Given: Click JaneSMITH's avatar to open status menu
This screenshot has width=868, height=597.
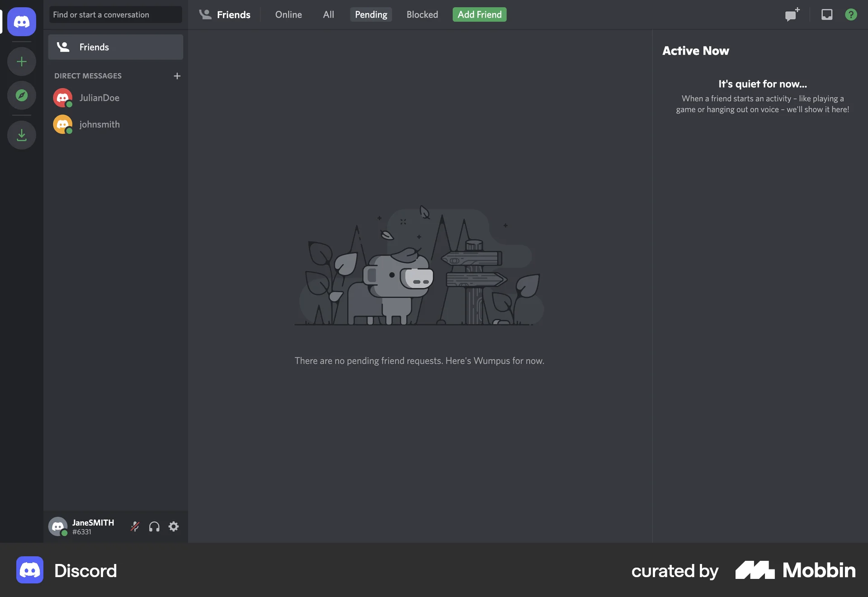Looking at the screenshot, I should point(58,526).
